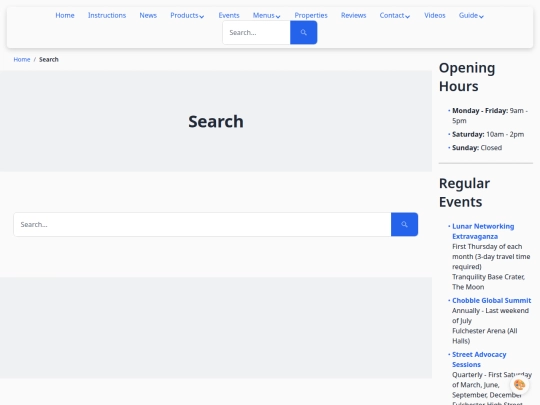Click the Home breadcrumb link
Screen dimensions: 540x405
(x=22, y=60)
